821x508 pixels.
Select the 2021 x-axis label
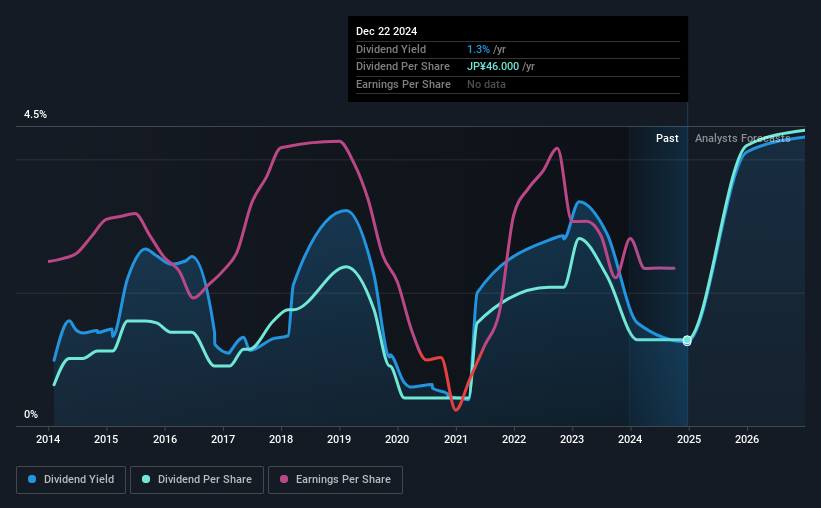456,439
